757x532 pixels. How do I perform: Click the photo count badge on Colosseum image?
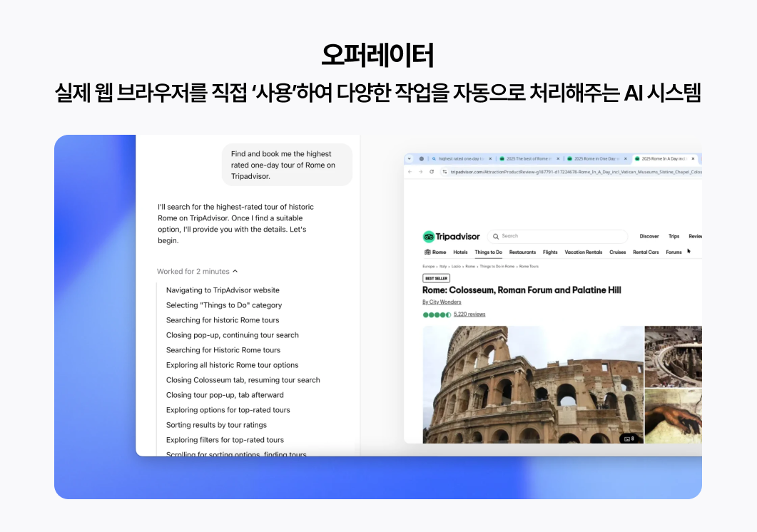point(629,439)
